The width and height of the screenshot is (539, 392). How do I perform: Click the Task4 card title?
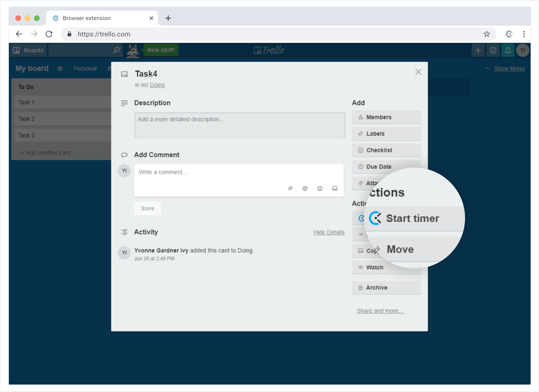pos(146,74)
